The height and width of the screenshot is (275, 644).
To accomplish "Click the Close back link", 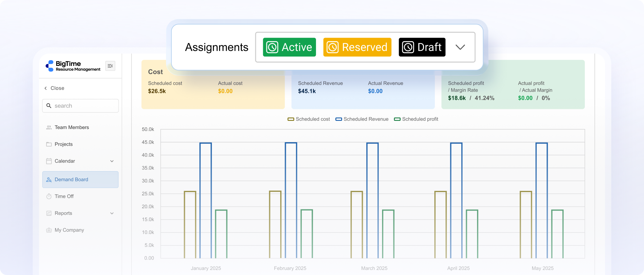I will click(x=54, y=88).
